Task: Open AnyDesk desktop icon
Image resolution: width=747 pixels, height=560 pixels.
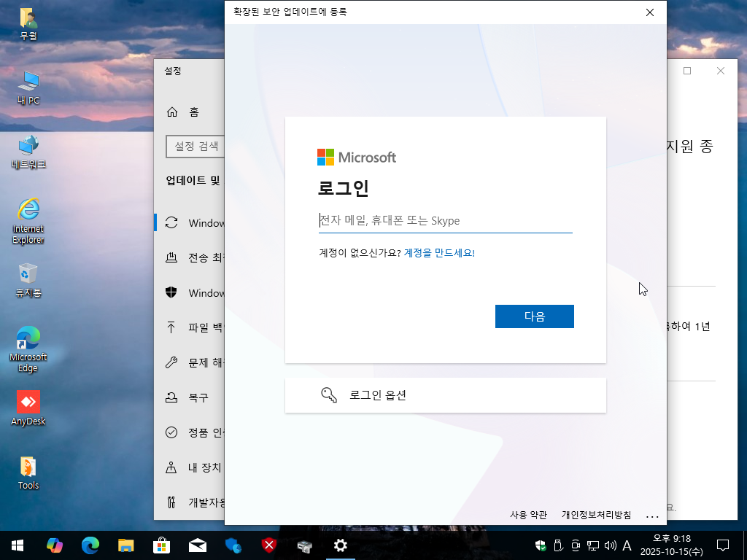Action: coord(28,408)
